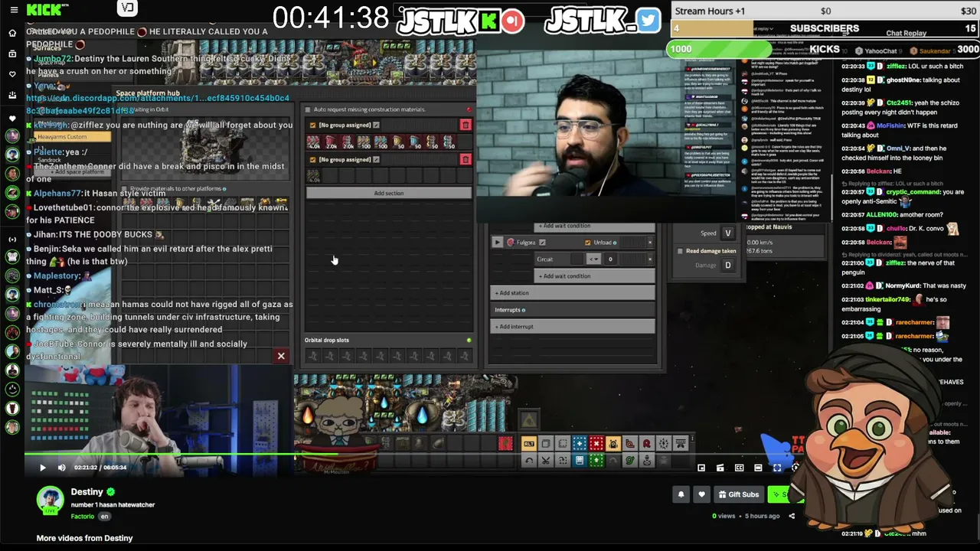Image resolution: width=980 pixels, height=551 pixels.
Task: Go to Kick home via sidebar icon
Action: pyautogui.click(x=12, y=33)
